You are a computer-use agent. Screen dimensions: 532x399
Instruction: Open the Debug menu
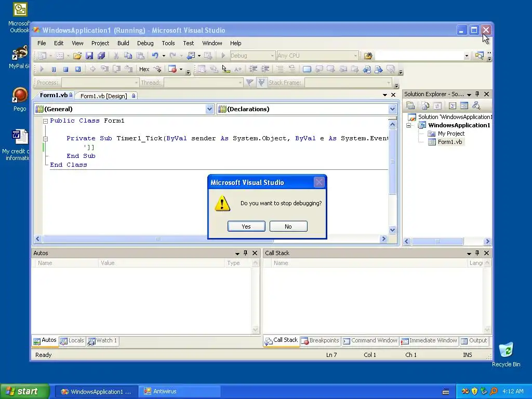pos(145,43)
